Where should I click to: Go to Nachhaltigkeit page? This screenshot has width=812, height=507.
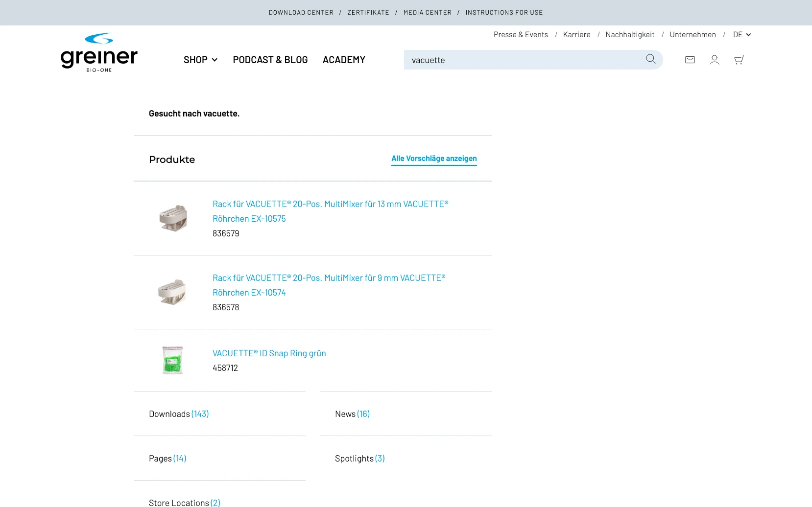point(630,34)
